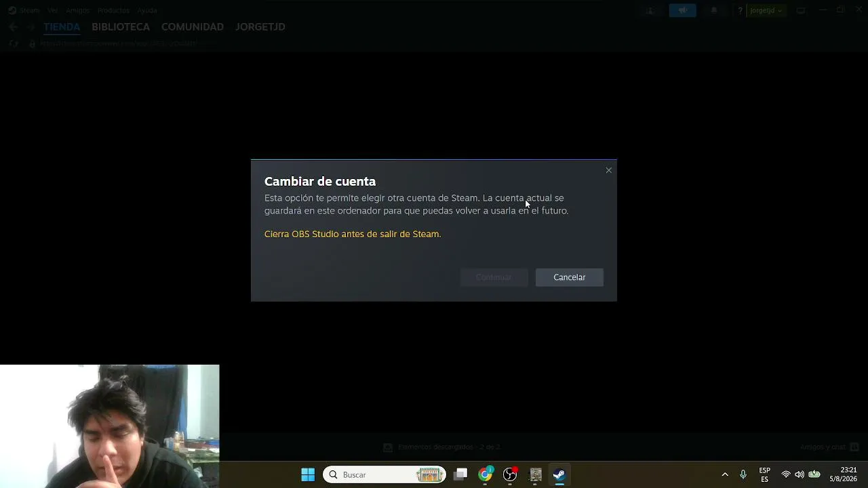Click the ESP ES language indicator

pyautogui.click(x=764, y=474)
